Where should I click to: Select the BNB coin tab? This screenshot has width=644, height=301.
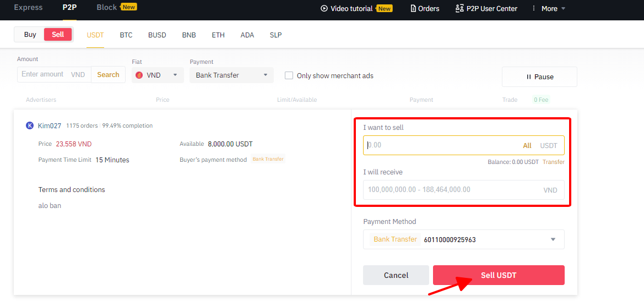[189, 35]
